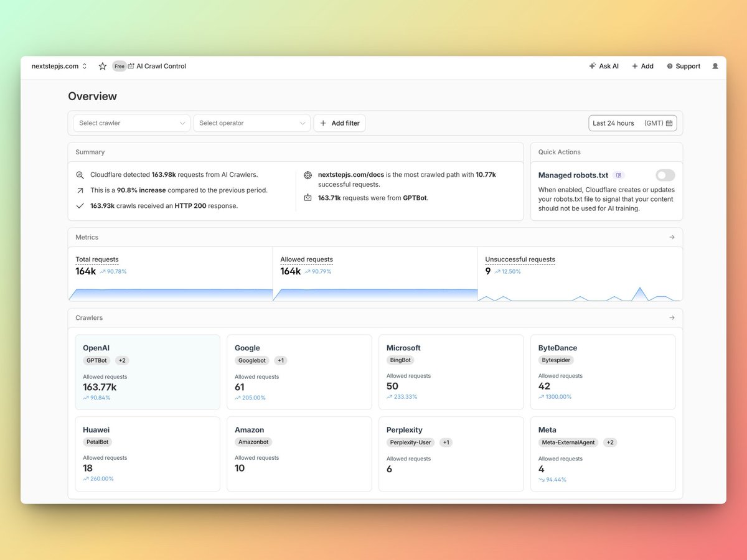Open the Last 24 hours date picker
The width and height of the screenshot is (747, 560).
(x=632, y=123)
